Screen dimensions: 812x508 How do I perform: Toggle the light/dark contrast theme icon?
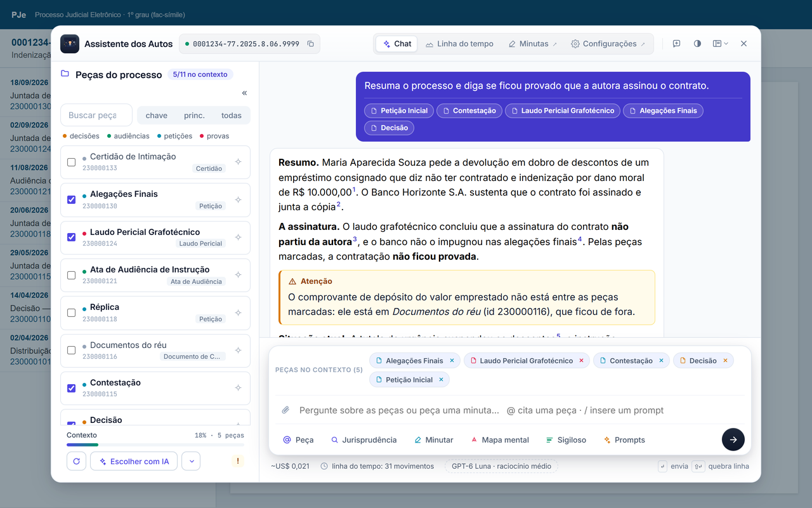coord(698,44)
